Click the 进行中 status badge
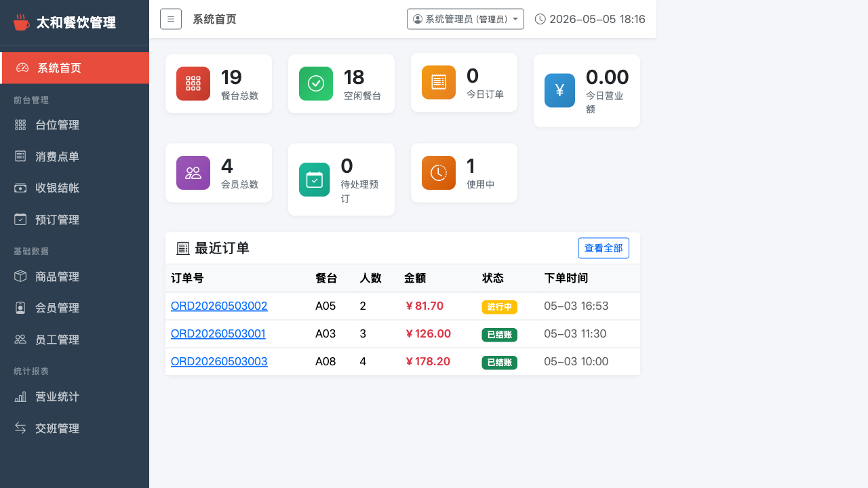 [500, 307]
